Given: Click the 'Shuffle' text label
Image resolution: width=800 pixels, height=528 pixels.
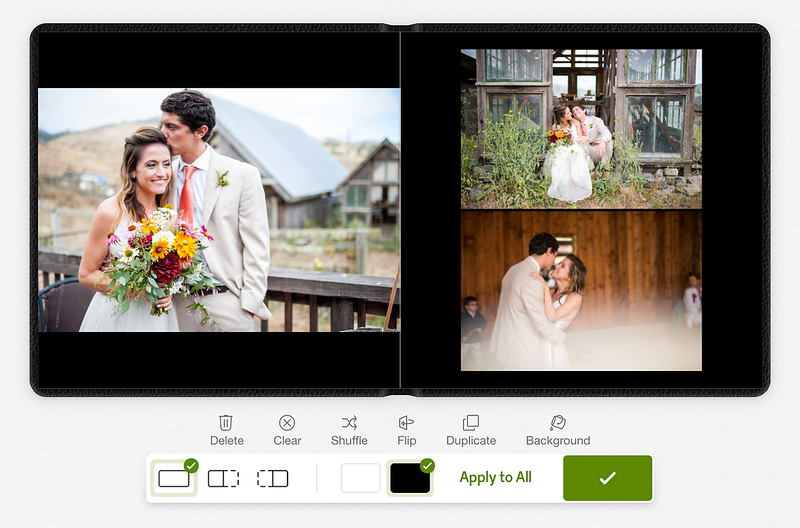Looking at the screenshot, I should [349, 441].
